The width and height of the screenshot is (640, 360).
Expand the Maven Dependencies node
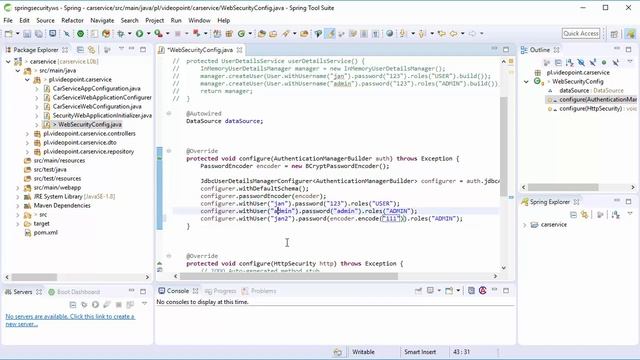coord(18,205)
